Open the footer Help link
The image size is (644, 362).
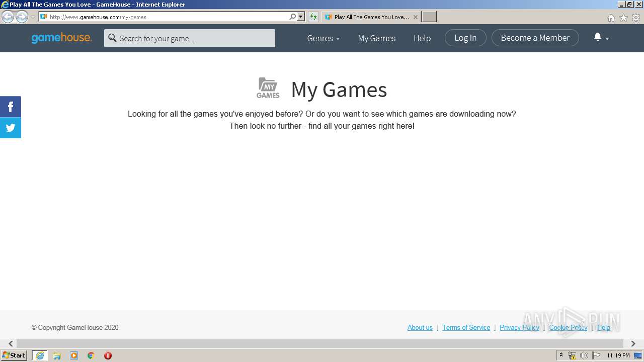point(604,327)
